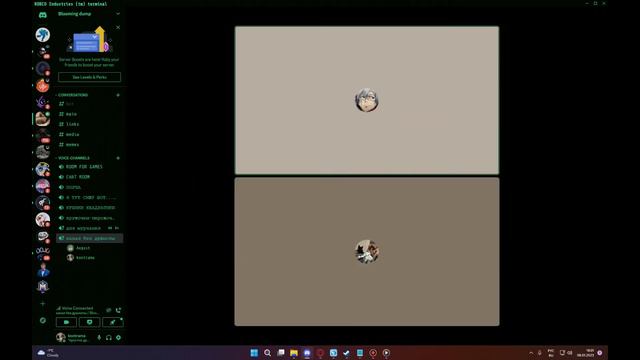
Task: Click bottom participant tile avatar
Action: click(367, 251)
